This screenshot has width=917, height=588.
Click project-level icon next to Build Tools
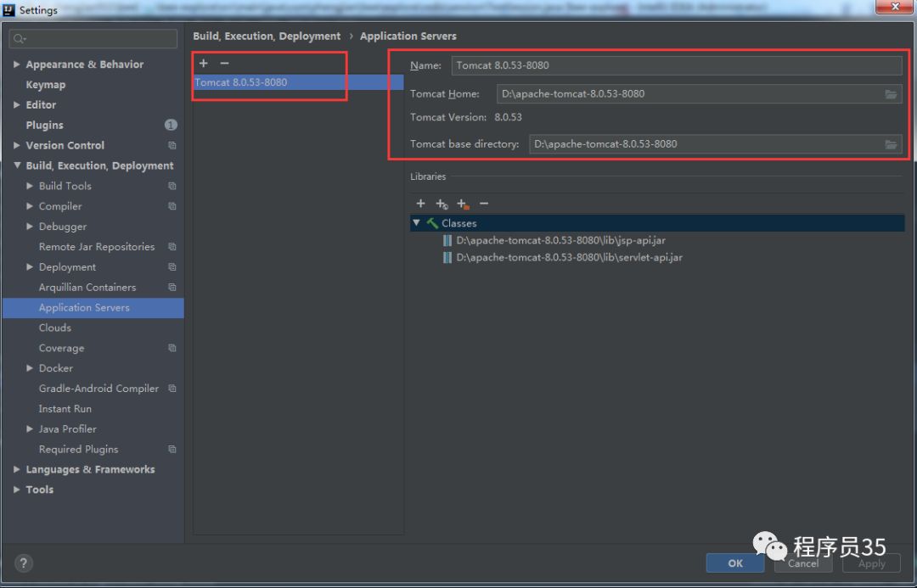coord(172,186)
